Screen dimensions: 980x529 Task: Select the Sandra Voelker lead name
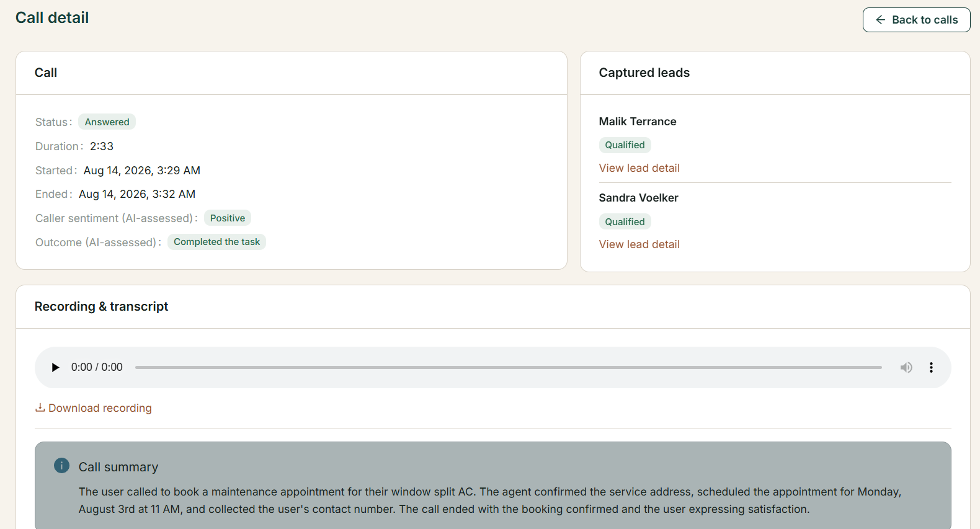click(x=638, y=198)
